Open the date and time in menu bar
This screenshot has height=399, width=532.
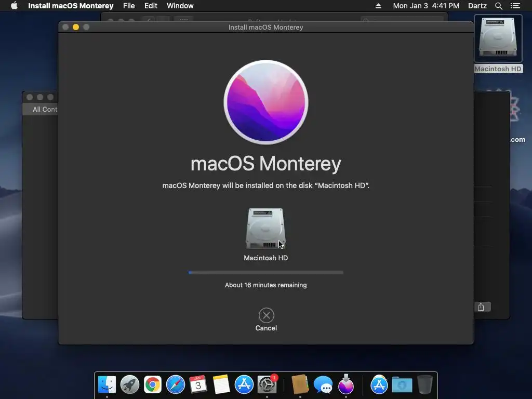tap(426, 6)
